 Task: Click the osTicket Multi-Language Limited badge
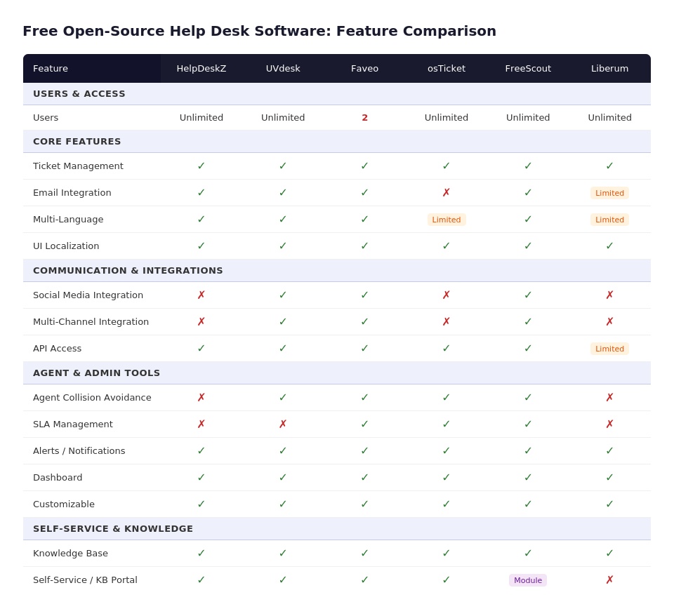[x=447, y=220]
